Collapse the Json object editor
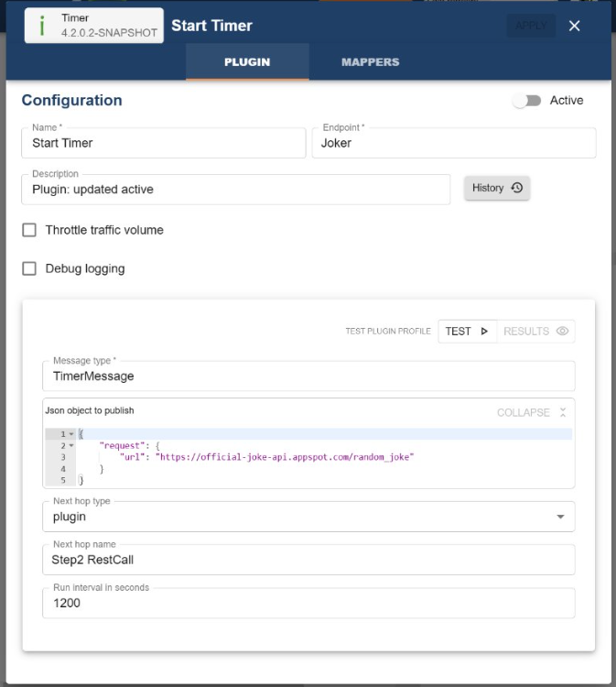This screenshot has height=687, width=616. [x=532, y=412]
